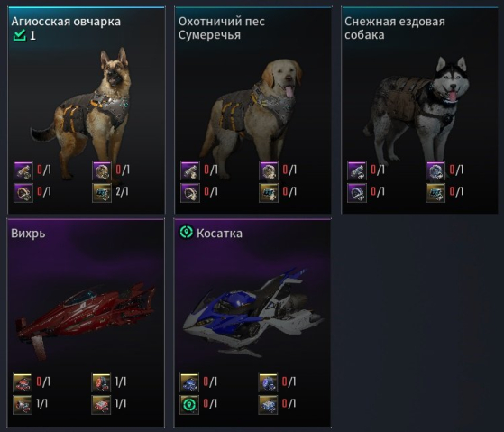Click the top-right purple part icon of Снежная собака
This screenshot has width=504, height=432.
click(x=435, y=171)
